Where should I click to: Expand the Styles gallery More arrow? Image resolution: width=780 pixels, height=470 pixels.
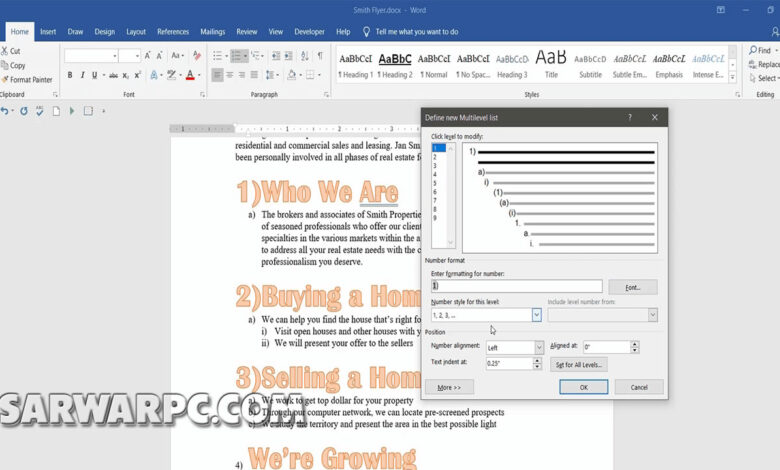click(x=732, y=77)
